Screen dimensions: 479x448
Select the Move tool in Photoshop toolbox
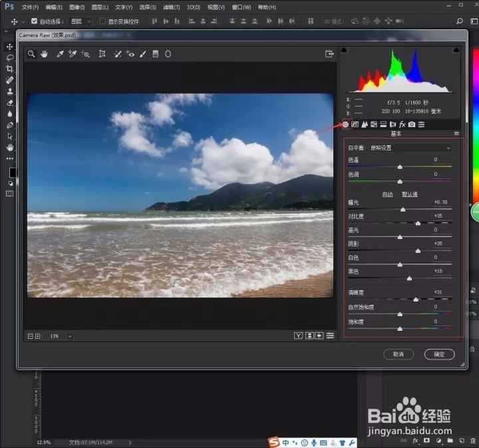click(x=10, y=47)
